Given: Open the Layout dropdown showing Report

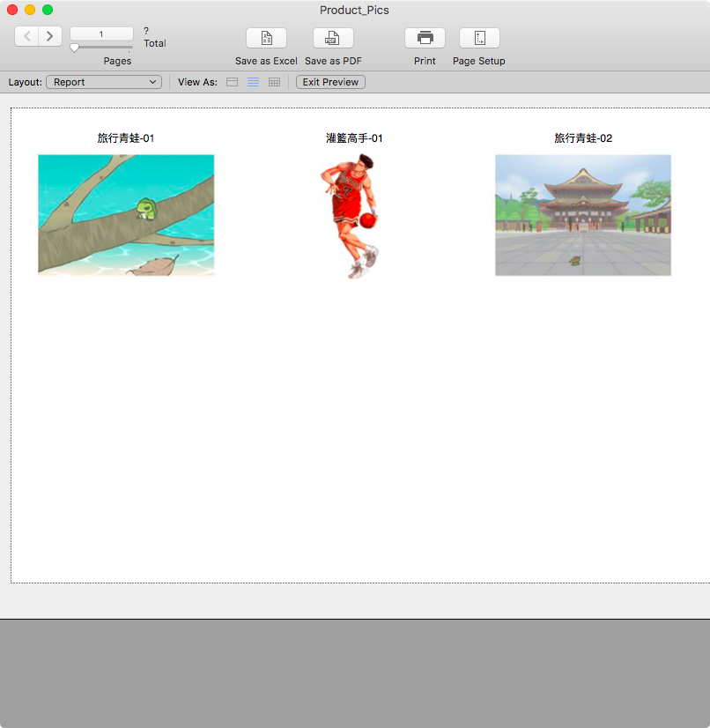Looking at the screenshot, I should [104, 82].
